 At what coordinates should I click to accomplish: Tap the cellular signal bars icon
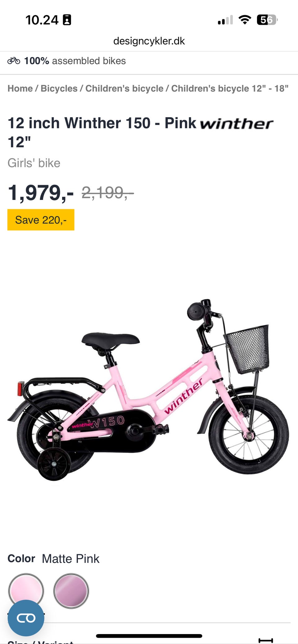point(225,20)
